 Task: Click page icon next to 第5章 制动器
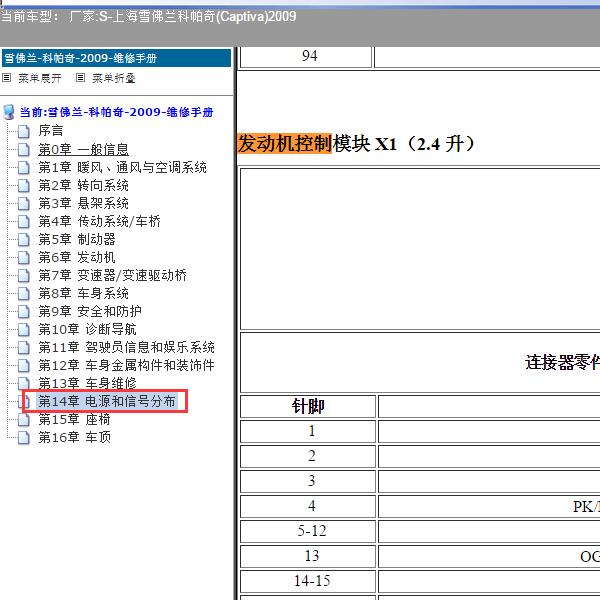pyautogui.click(x=24, y=239)
